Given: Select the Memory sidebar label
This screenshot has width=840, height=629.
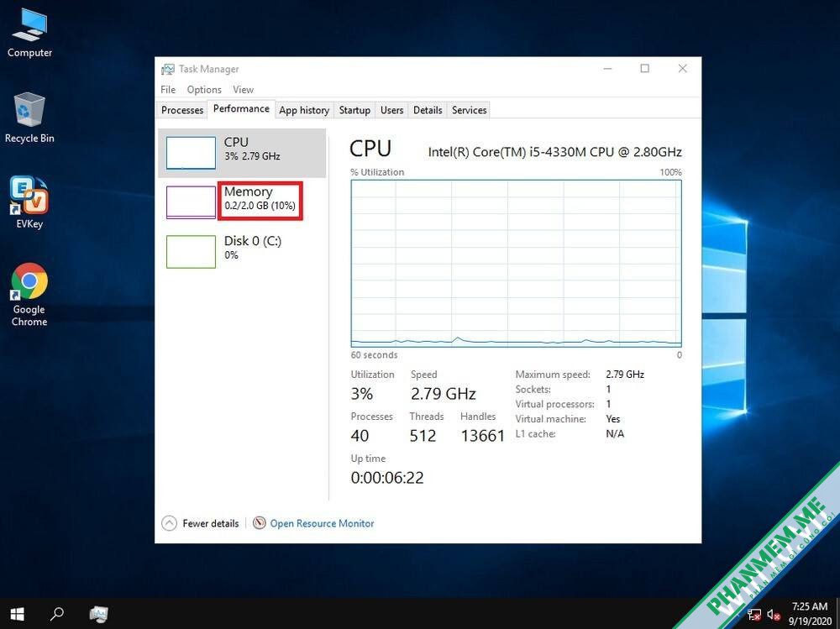Looking at the screenshot, I should (248, 191).
